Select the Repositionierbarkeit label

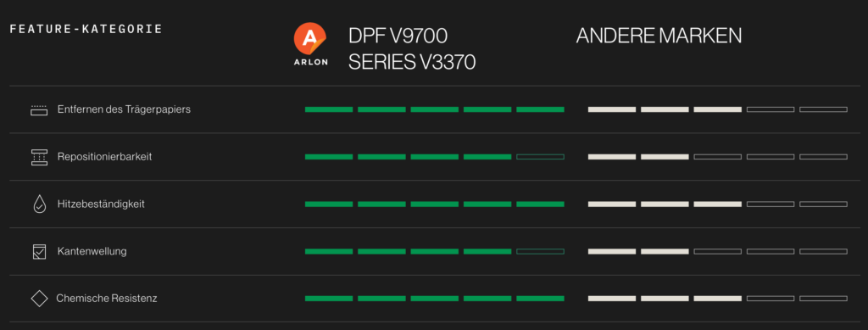coord(104,157)
